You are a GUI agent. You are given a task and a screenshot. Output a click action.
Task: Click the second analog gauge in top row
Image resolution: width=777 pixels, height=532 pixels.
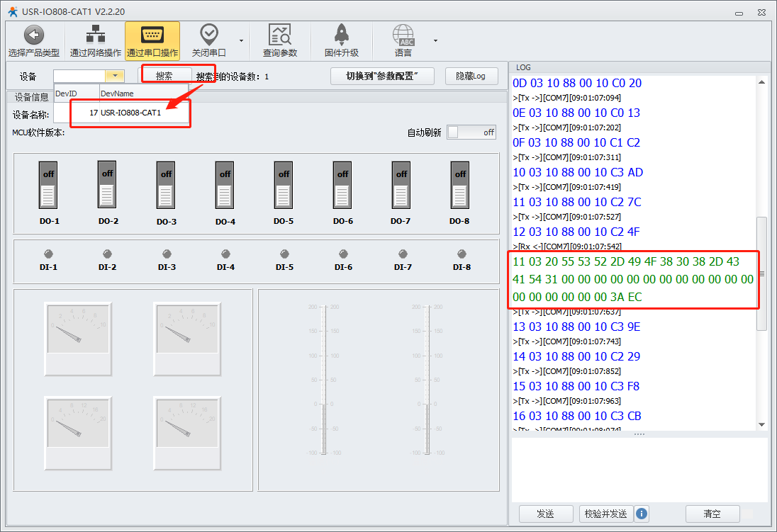pos(187,339)
